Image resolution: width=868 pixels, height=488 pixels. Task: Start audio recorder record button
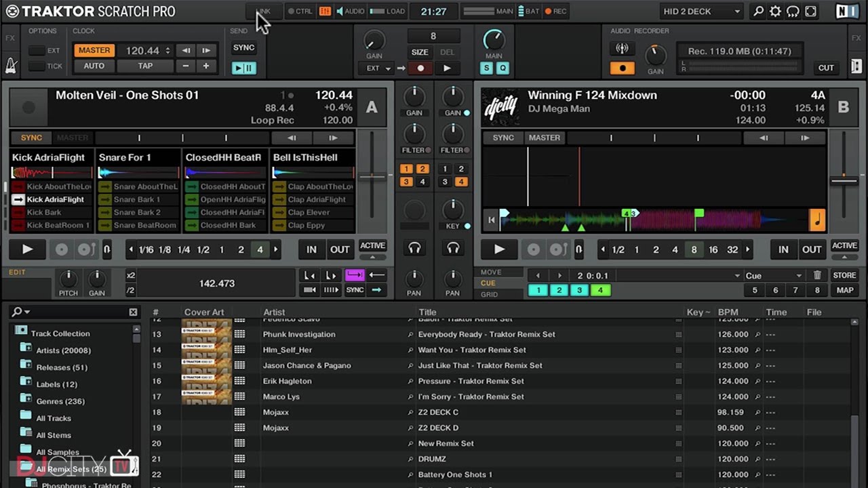click(x=622, y=68)
